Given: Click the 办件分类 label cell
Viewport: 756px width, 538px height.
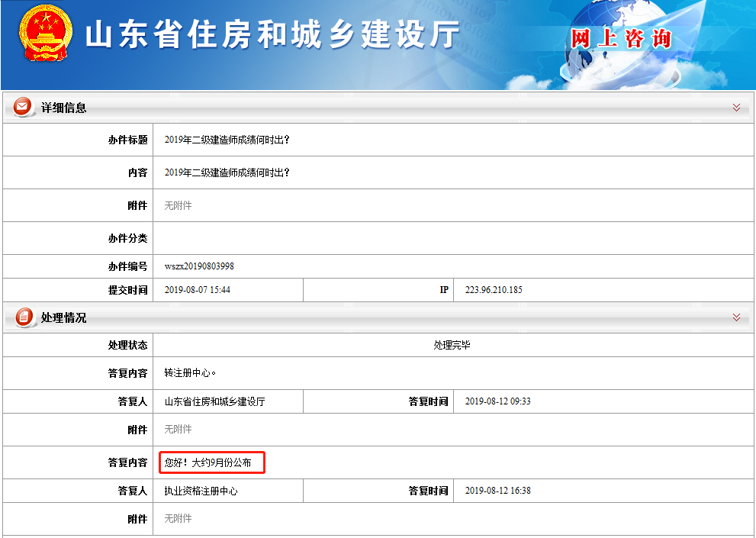Looking at the screenshot, I should pyautogui.click(x=78, y=238).
